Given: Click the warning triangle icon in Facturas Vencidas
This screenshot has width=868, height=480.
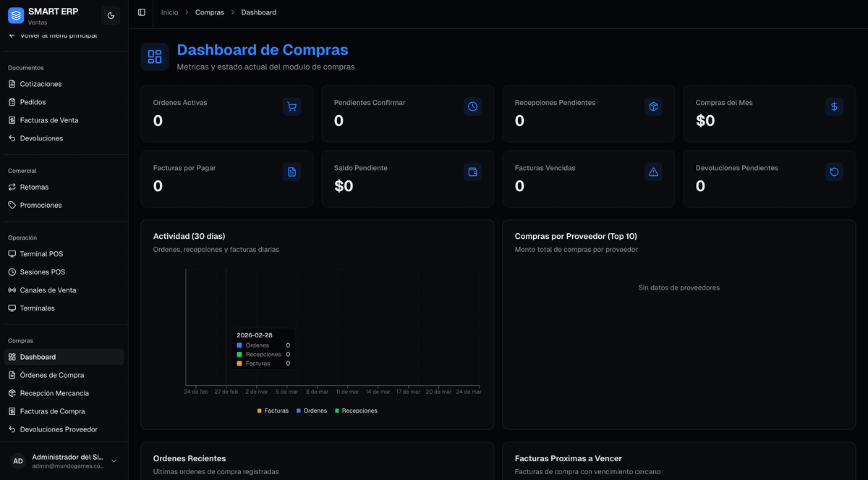Looking at the screenshot, I should (x=653, y=172).
